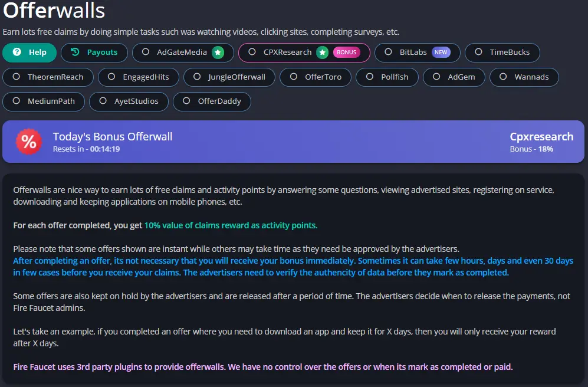Select the TheoremReach radio circle
The image size is (588, 387).
pos(16,77)
